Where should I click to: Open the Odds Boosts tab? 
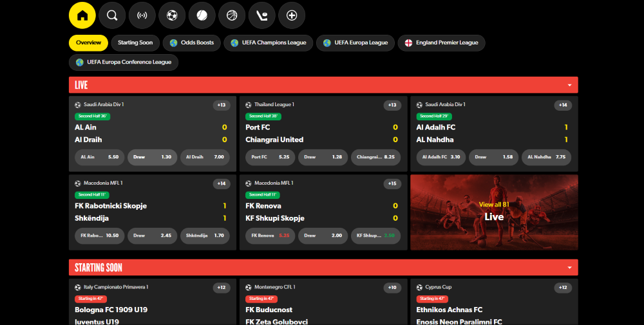point(192,42)
